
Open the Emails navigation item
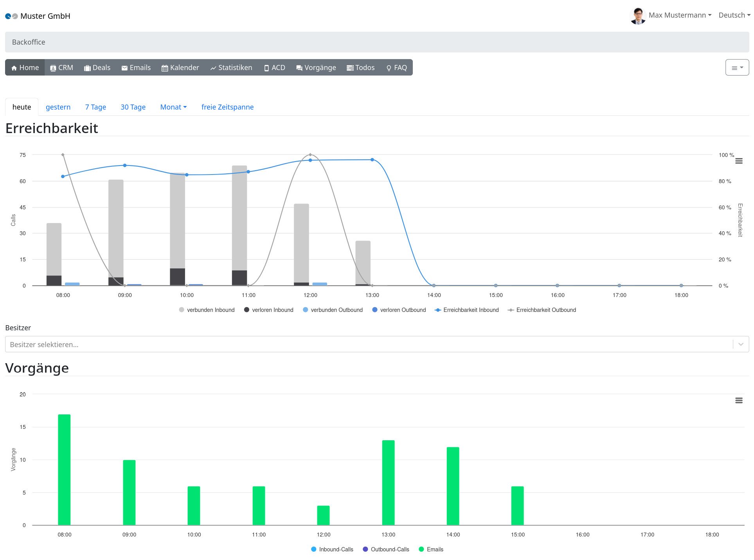136,68
